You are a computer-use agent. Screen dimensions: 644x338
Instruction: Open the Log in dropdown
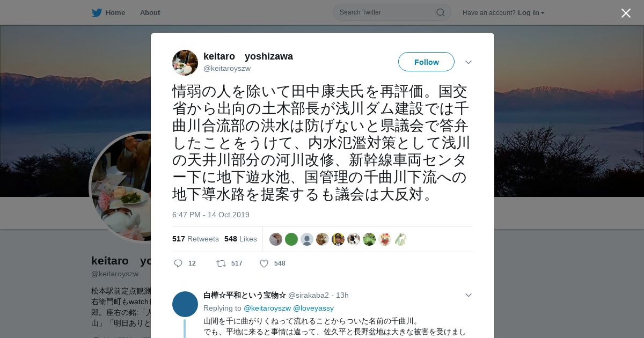click(x=531, y=13)
